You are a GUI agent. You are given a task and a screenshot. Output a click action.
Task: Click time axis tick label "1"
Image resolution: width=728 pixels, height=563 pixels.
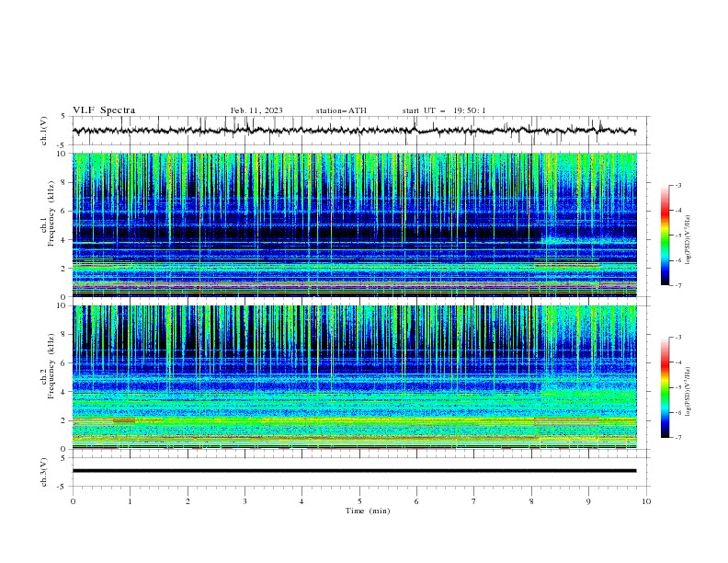[x=131, y=501]
